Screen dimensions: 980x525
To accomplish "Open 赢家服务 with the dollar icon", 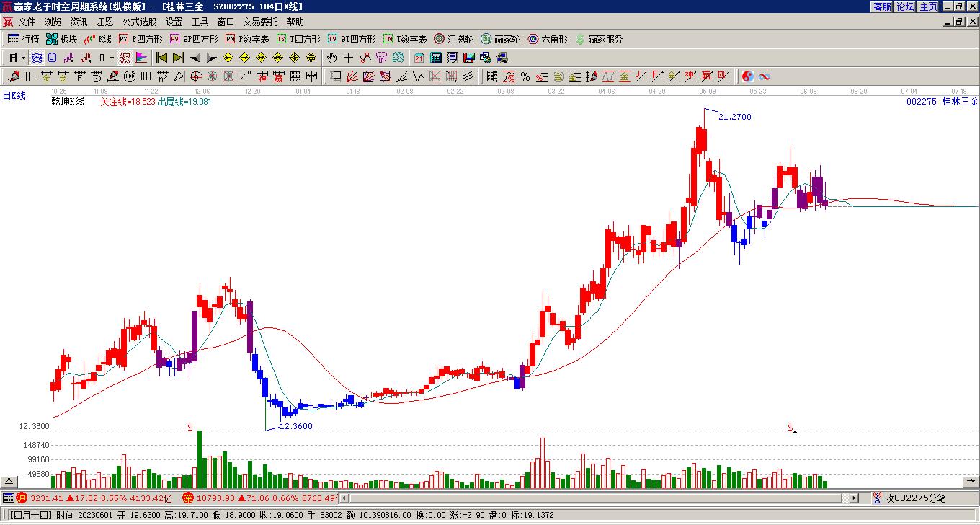I will [599, 39].
